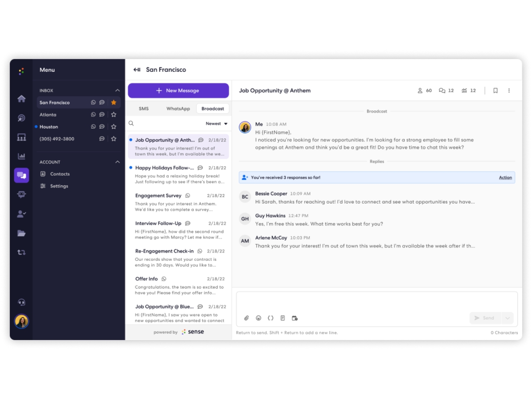Open the home icon in left sidebar
Screen dimensions: 532x399
pos(21,99)
